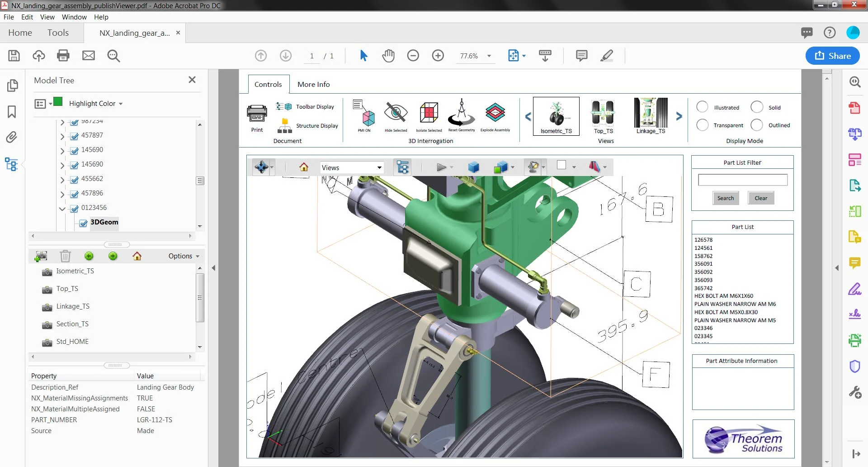Switch to the More Info tab

(x=313, y=84)
